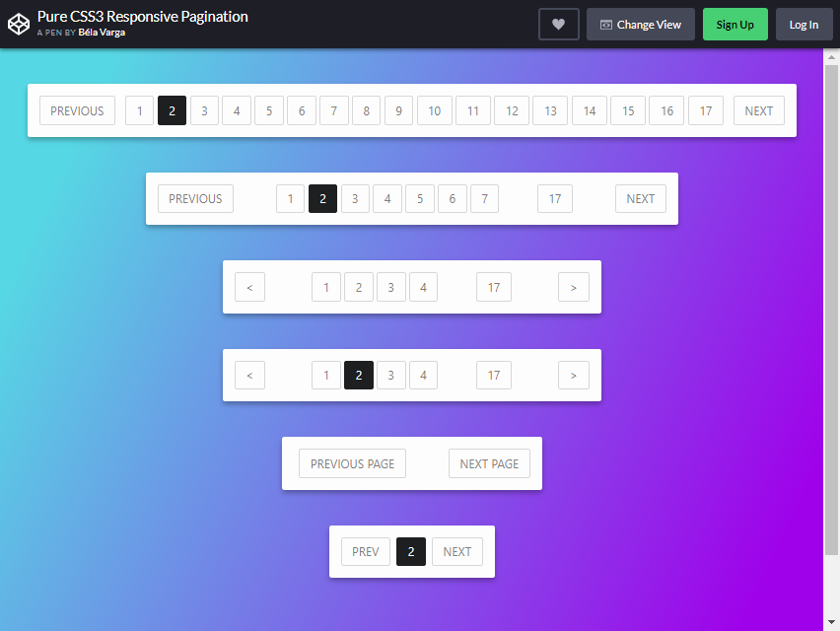Screen dimensions: 840x631
Task: Click the > arrow in the third pagination bar
Action: (x=574, y=287)
